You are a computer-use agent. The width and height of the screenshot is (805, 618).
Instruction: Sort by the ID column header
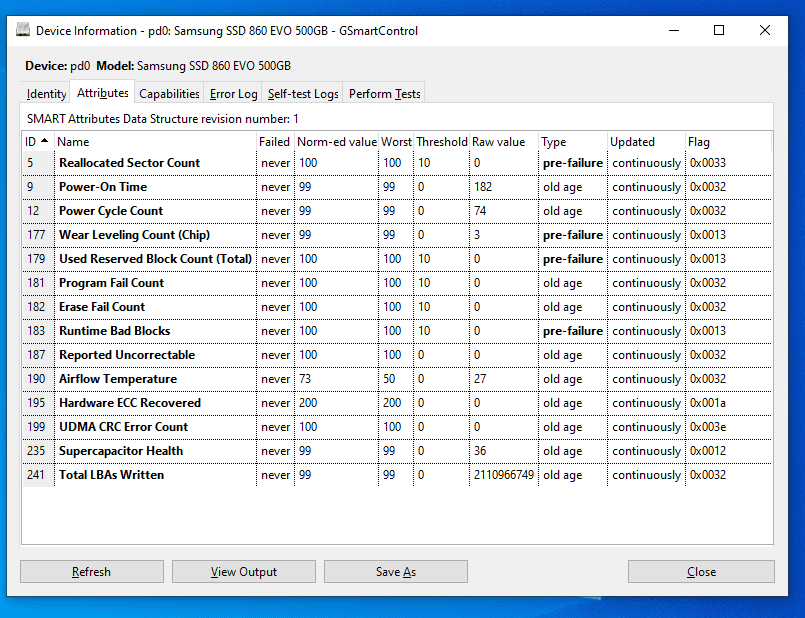38,142
